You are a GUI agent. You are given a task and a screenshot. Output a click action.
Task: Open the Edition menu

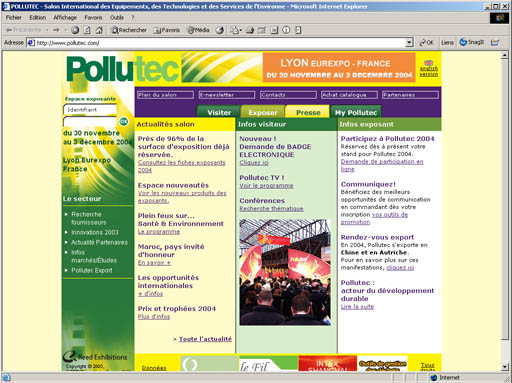pos(37,17)
